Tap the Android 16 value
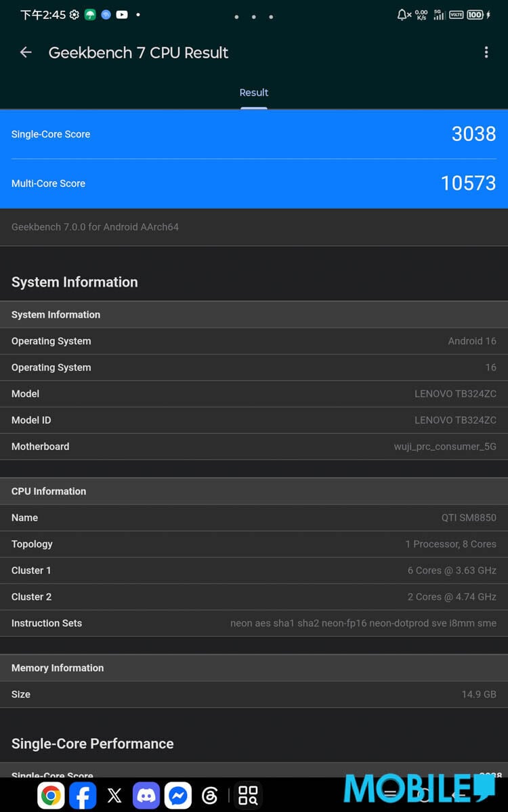 point(472,341)
